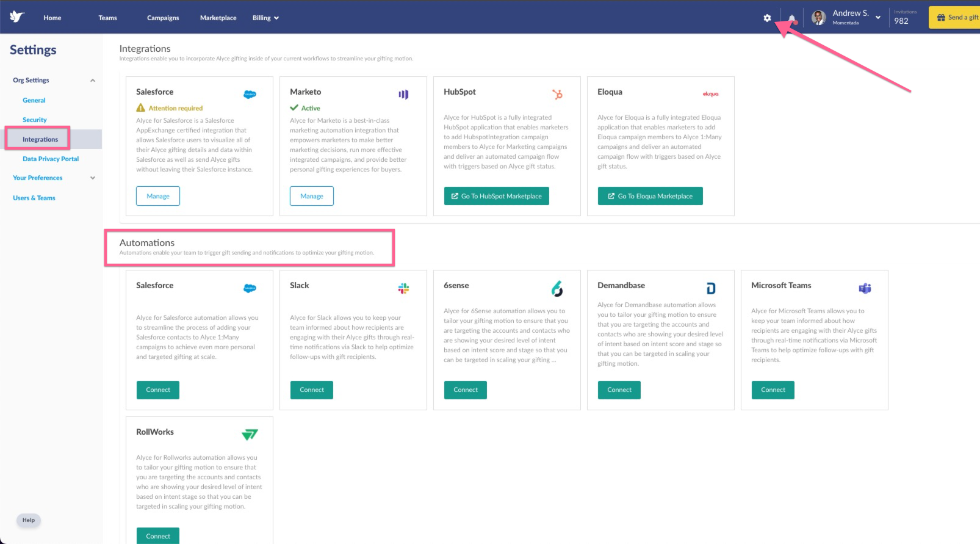Viewport: 980px width, 544px height.
Task: Open the Billing dropdown menu
Action: [x=265, y=18]
